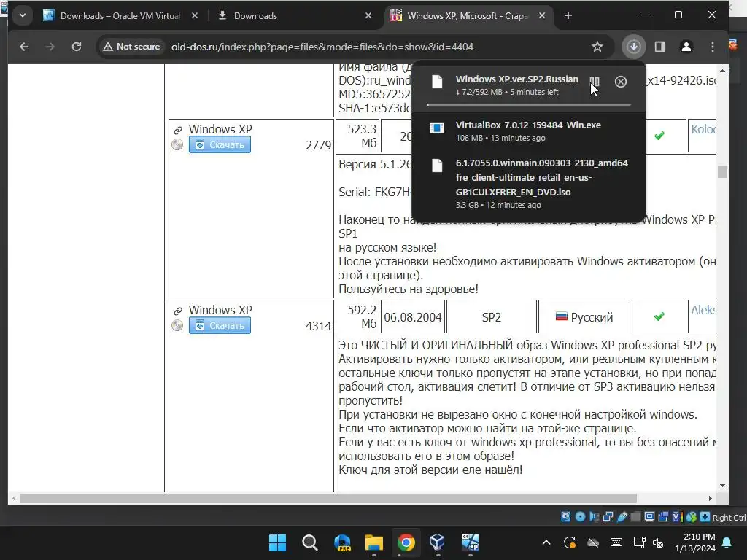The width and height of the screenshot is (747, 560).
Task: Open the clock showing 2:10 PM
Action: 695,542
